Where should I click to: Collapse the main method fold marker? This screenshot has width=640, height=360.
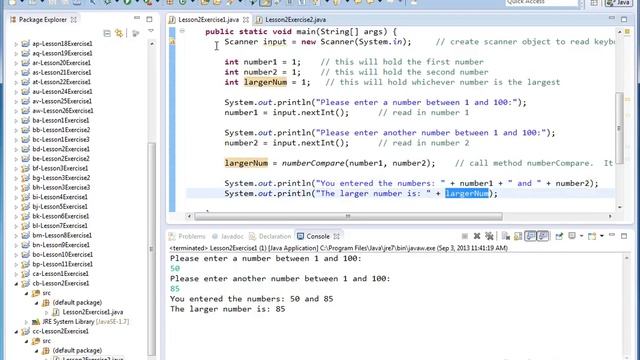coord(182,31)
